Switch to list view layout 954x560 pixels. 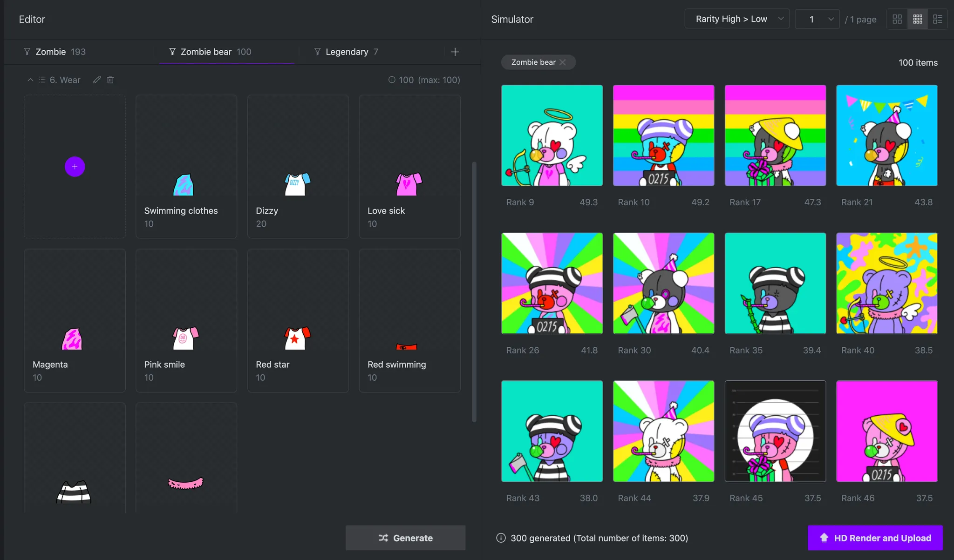(x=938, y=19)
